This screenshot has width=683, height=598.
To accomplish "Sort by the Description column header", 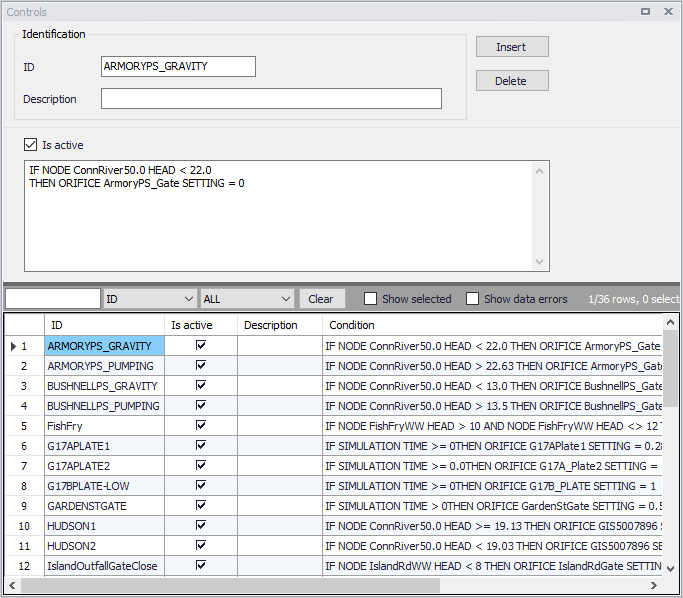I will (280, 325).
